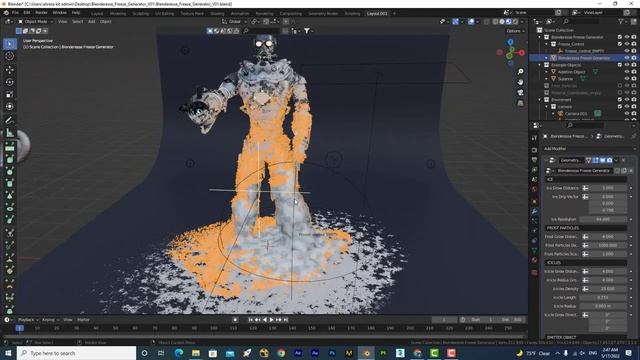This screenshot has height=360, width=640.
Task: Select the Transform tool in viewport toolbar
Action: click(x=10, y=107)
